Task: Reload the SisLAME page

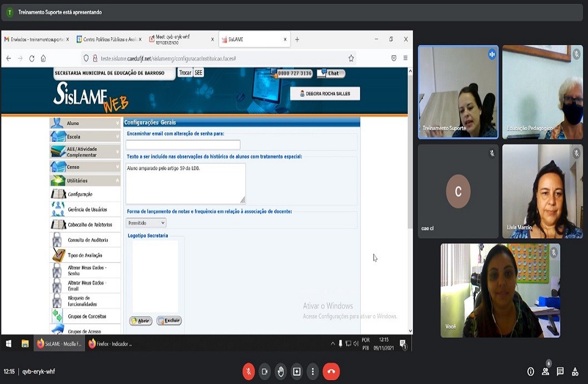Action: [x=32, y=58]
